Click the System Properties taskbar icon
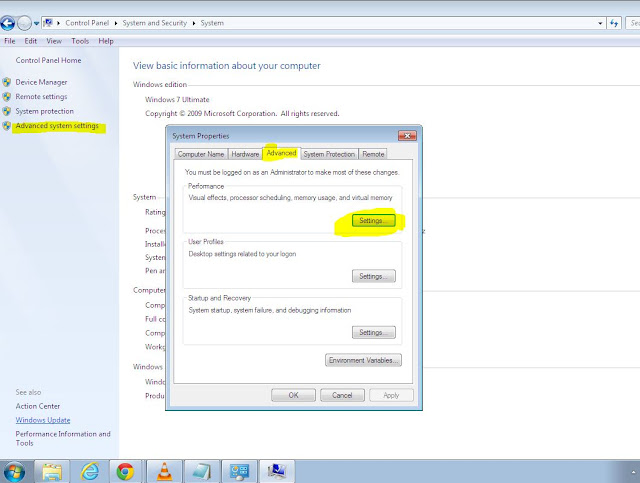Viewport: 640px width, 483px height. tap(277, 472)
